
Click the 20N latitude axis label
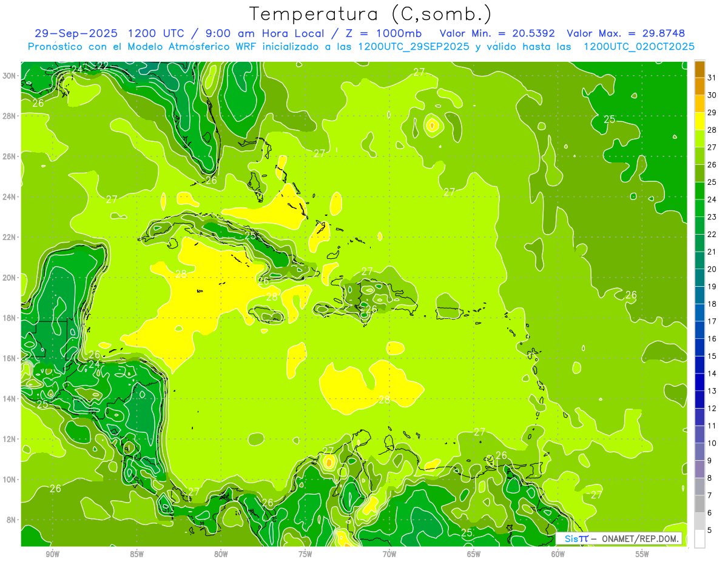tap(10, 277)
